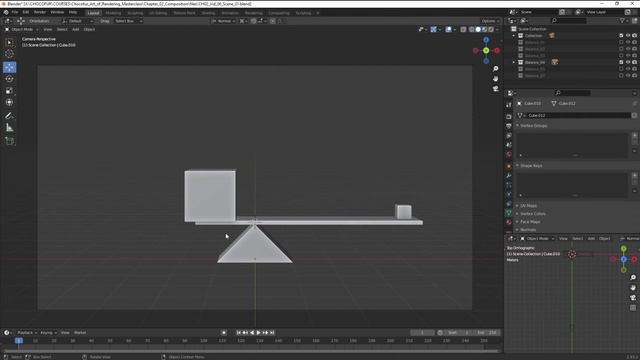
Task: Open the Drag Select Box dropdown
Action: 128,21
